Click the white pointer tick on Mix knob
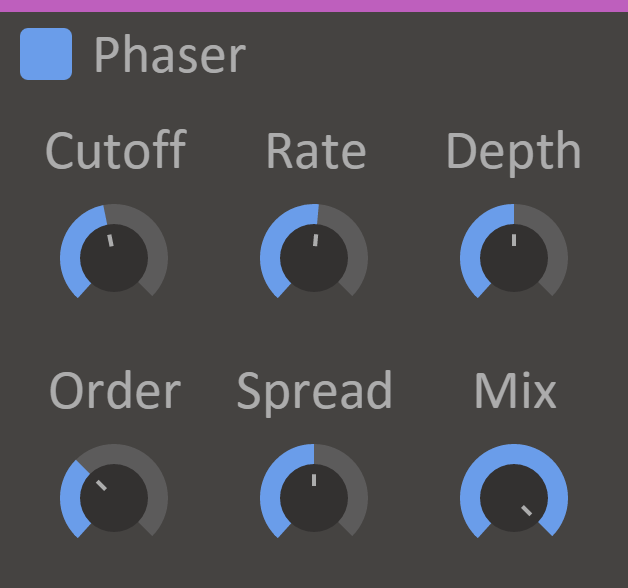Viewport: 628px width, 588px height. tap(527, 511)
